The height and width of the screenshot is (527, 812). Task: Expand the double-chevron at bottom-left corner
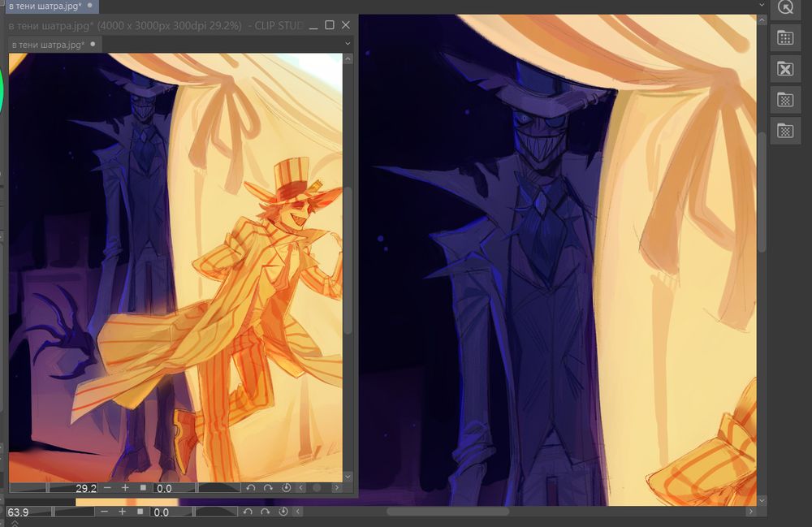(x=15, y=523)
